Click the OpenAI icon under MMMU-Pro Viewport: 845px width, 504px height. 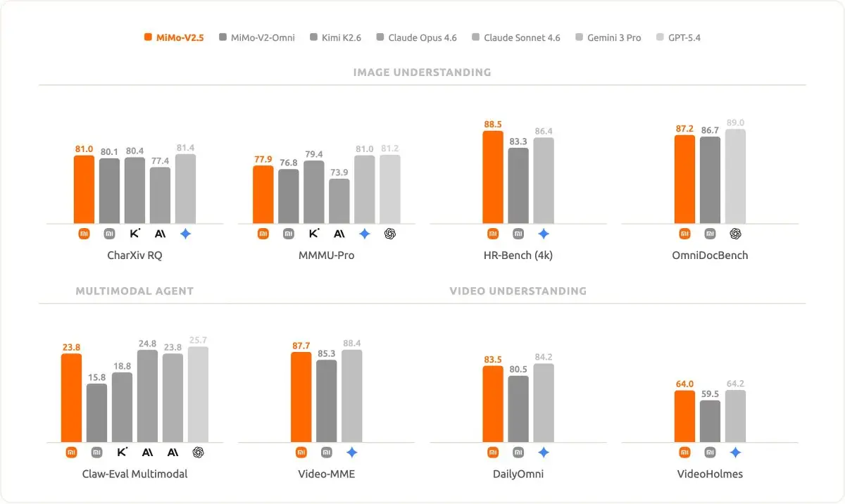coord(390,234)
